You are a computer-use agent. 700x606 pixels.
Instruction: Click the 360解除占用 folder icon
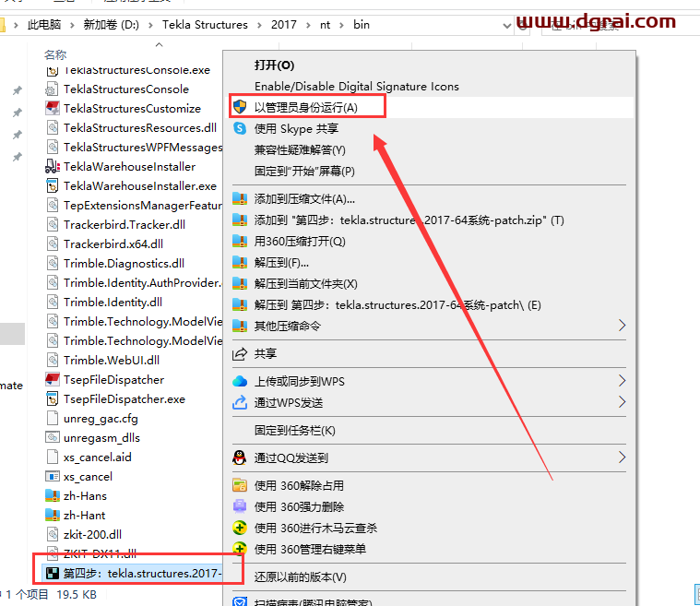(x=240, y=485)
